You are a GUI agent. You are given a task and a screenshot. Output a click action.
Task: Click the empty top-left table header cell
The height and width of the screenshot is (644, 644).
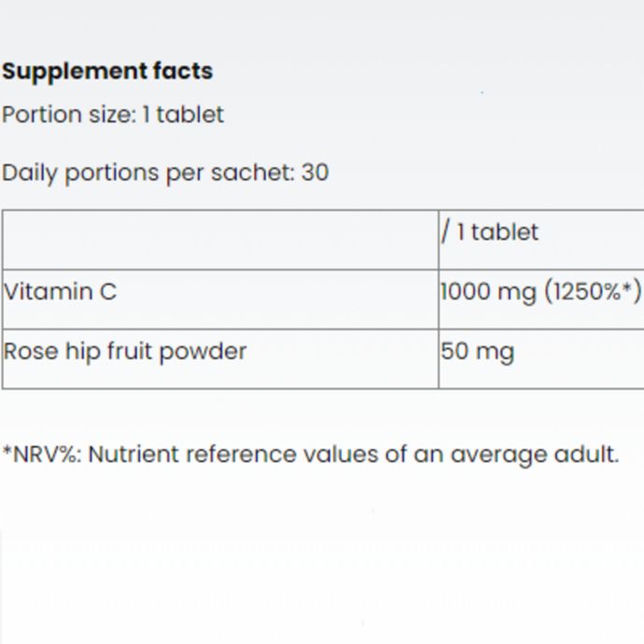click(x=220, y=240)
